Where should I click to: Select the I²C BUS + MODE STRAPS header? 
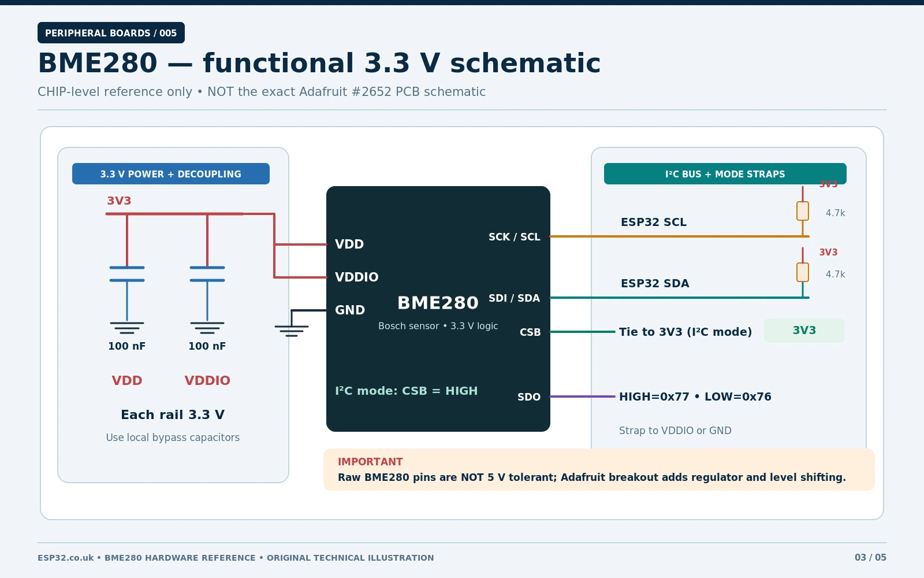725,174
